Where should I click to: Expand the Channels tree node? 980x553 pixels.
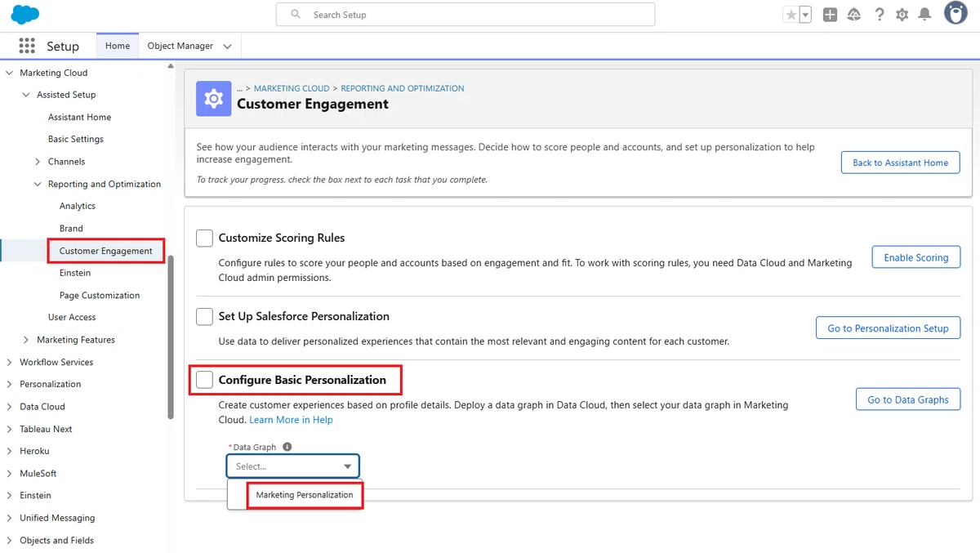(38, 162)
